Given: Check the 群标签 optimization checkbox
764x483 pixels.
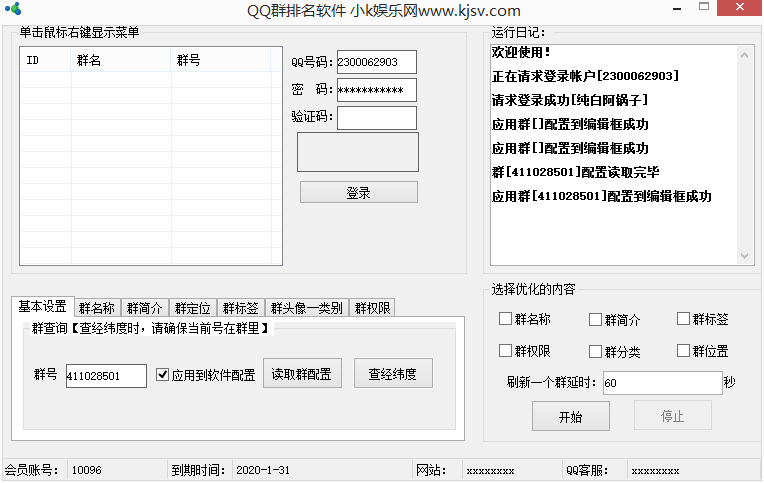Looking at the screenshot, I should click(684, 319).
